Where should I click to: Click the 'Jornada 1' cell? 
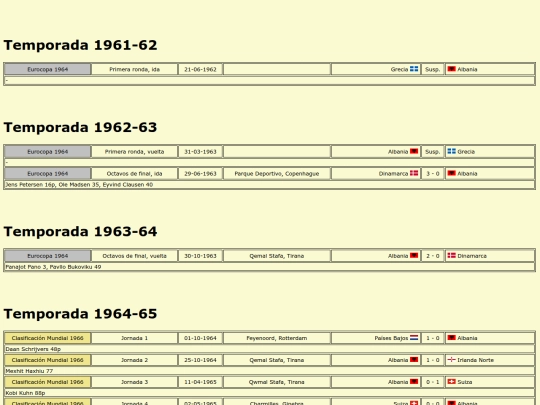point(135,338)
